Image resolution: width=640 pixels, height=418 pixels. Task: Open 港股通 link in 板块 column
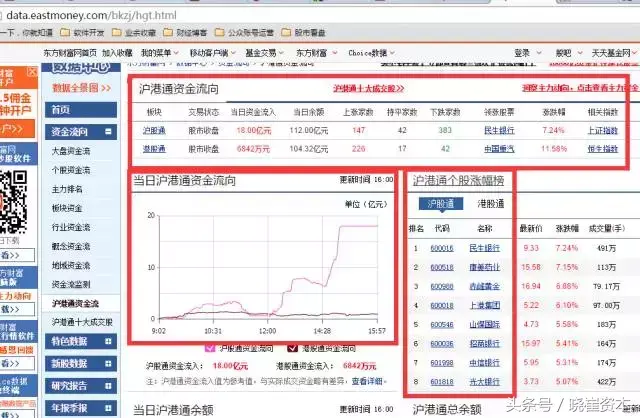[x=154, y=149]
